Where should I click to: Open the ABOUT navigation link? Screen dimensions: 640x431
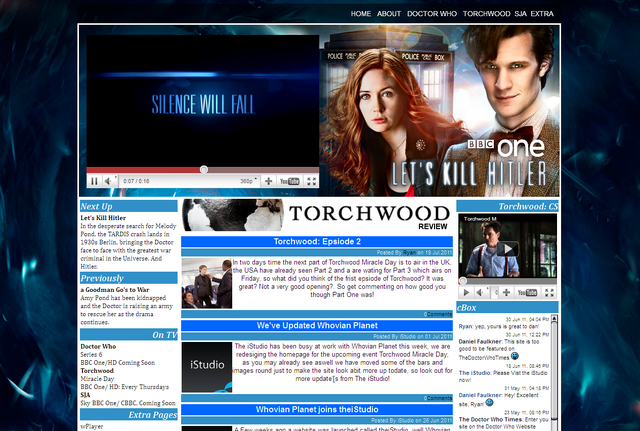pos(389,14)
